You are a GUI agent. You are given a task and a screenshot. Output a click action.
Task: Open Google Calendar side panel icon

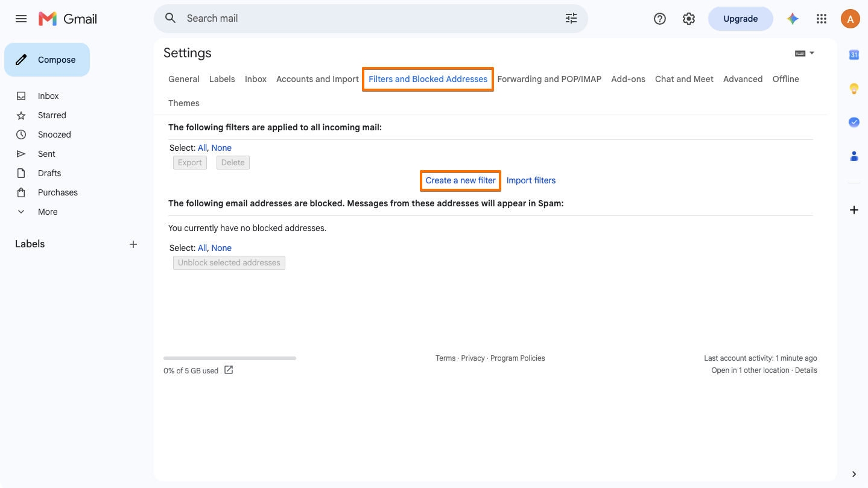tap(854, 55)
